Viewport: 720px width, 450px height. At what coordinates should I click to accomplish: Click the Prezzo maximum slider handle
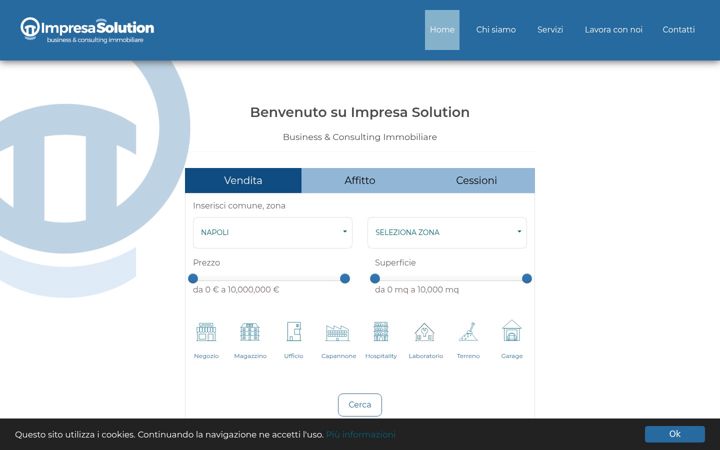coord(345,278)
